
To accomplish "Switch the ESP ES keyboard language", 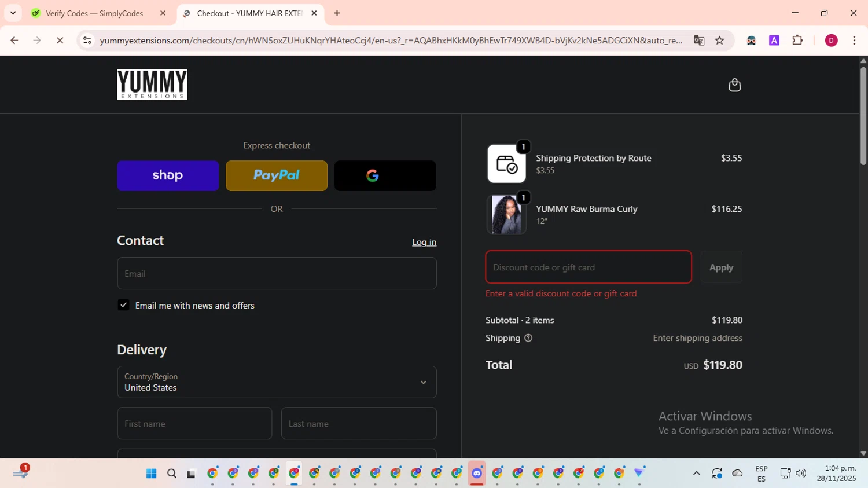I will coord(762,474).
